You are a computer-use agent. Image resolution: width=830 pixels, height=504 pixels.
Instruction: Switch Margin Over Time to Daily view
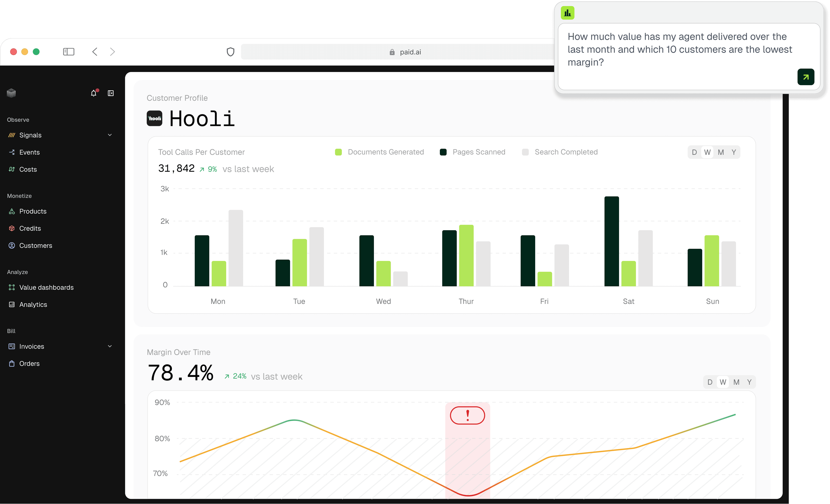710,382
